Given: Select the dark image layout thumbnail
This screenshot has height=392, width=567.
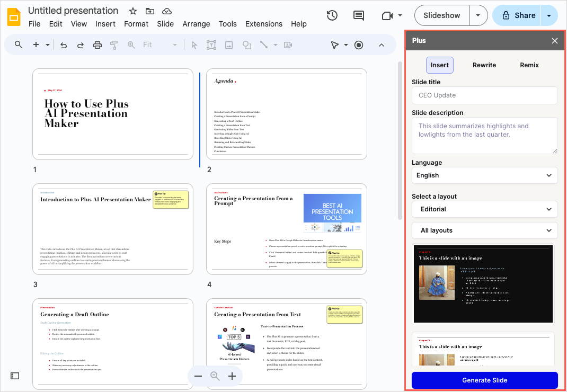Looking at the screenshot, I should coord(483,284).
